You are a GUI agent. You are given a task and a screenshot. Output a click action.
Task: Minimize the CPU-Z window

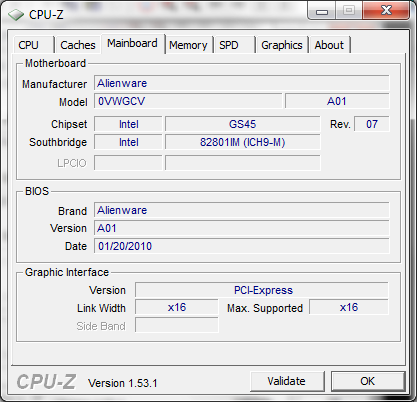coord(321,11)
